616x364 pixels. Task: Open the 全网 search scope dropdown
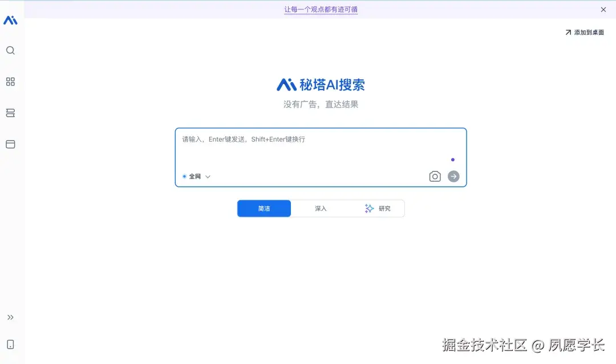(x=208, y=177)
